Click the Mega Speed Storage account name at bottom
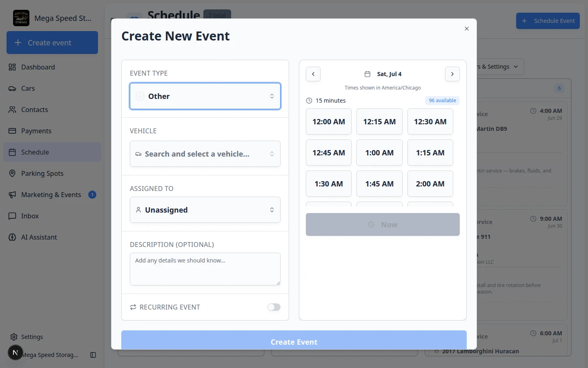Image resolution: width=588 pixels, height=368 pixels. 51,355
